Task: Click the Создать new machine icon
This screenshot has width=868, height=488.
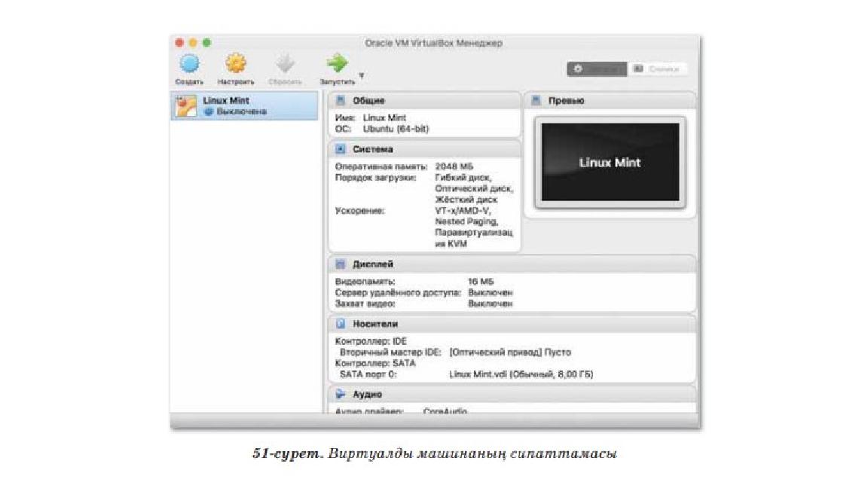Action: [189, 64]
